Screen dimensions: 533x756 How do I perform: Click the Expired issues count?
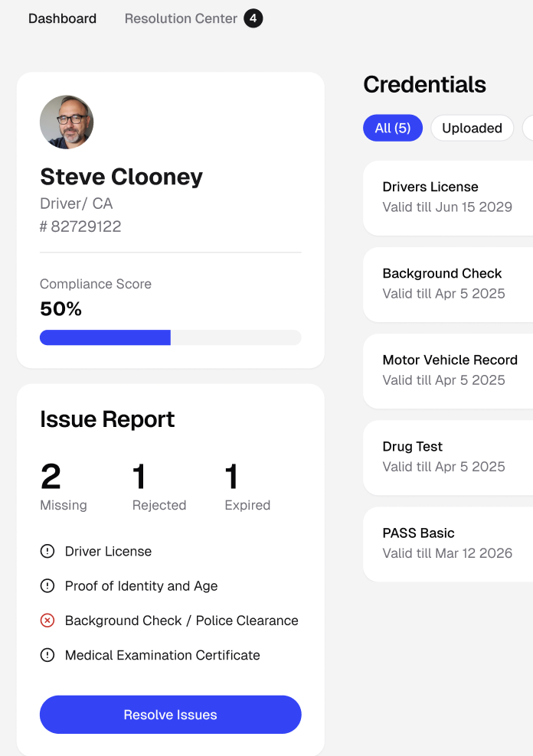pos(232,477)
